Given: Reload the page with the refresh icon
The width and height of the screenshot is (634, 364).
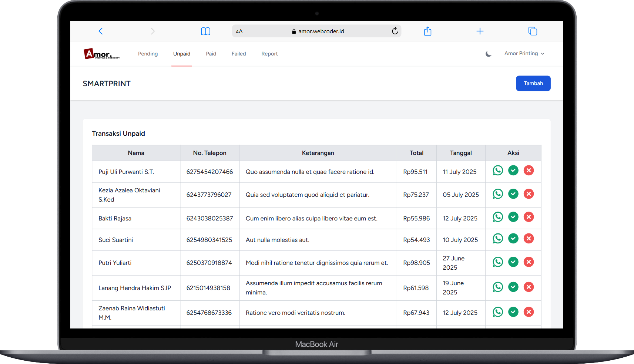Looking at the screenshot, I should (395, 31).
